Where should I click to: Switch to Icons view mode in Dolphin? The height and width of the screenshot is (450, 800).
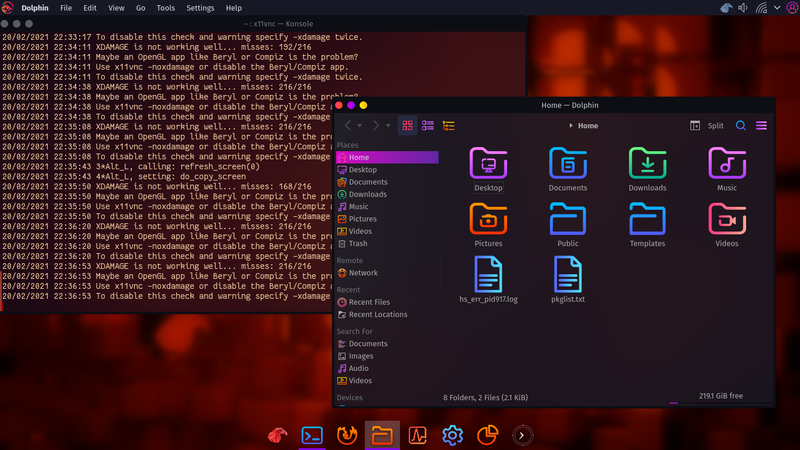pos(407,126)
